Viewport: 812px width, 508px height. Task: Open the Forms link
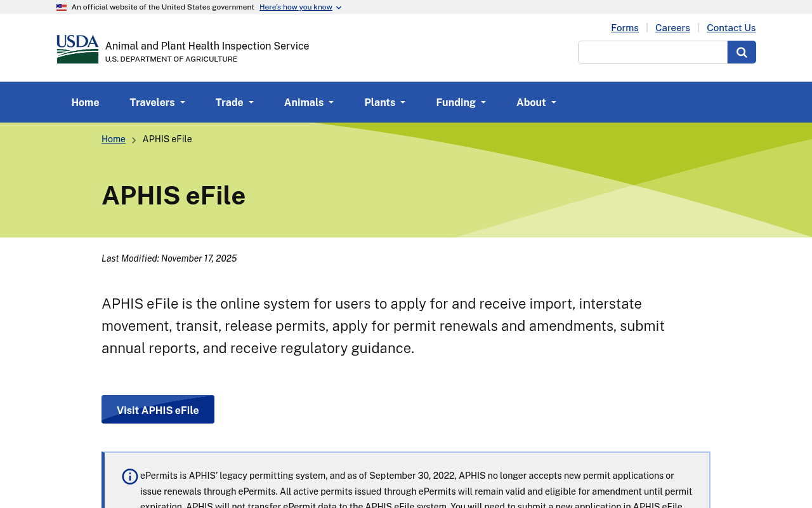[625, 28]
